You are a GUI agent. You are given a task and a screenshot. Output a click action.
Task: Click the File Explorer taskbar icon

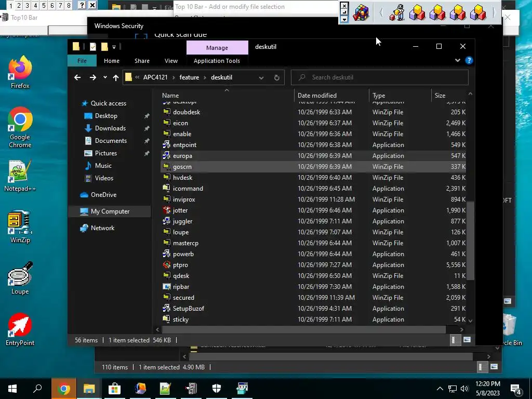point(89,389)
